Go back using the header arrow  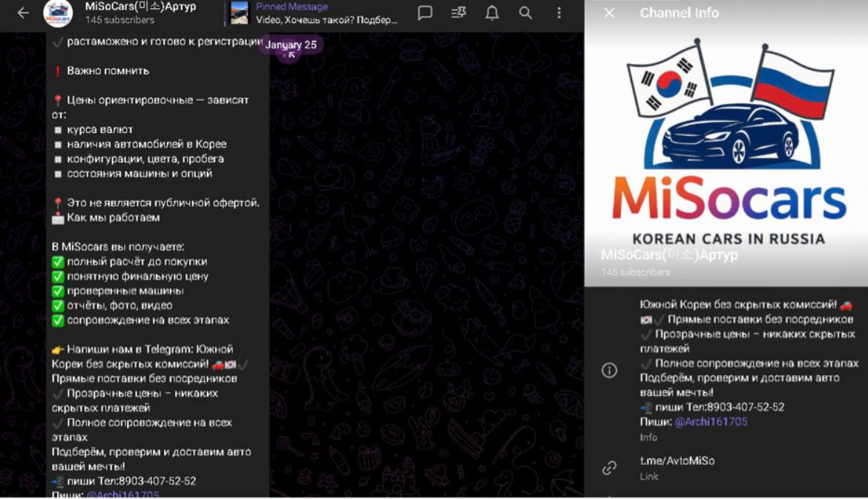[x=23, y=13]
